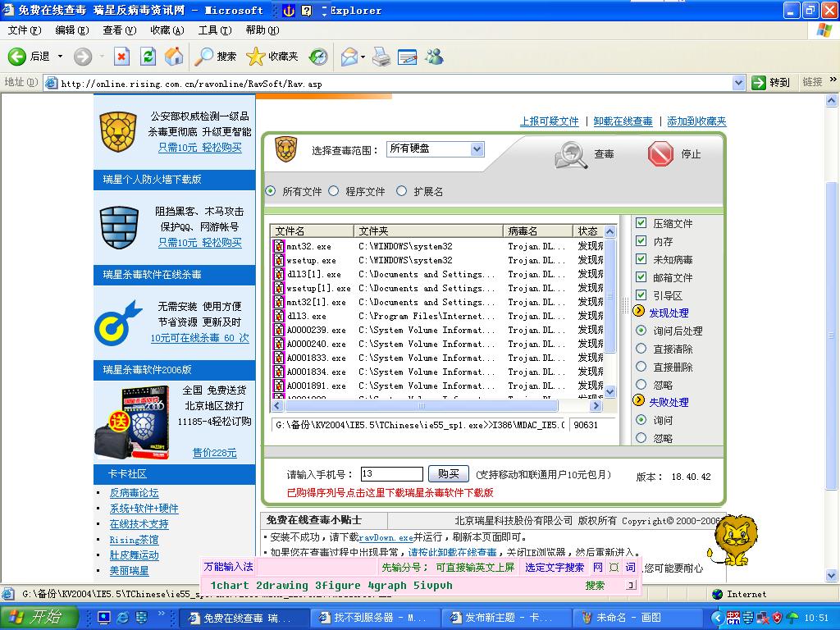The image size is (840, 630).
Task: Select the 直接清除 radio option
Action: [641, 349]
